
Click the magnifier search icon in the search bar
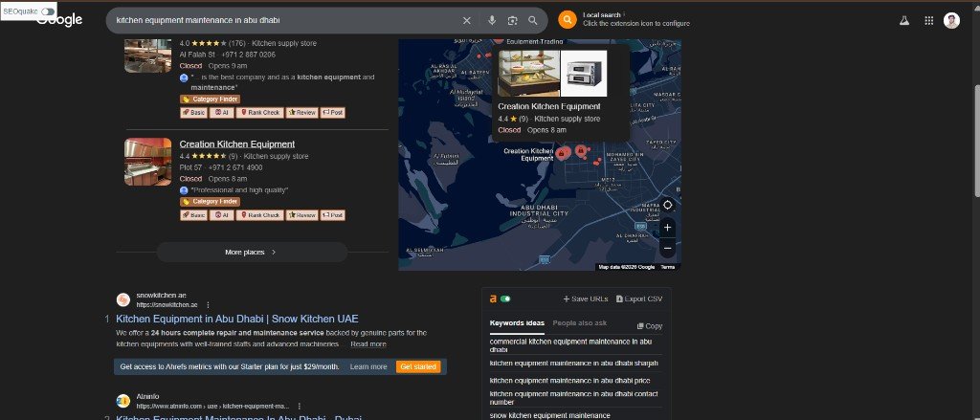point(532,21)
